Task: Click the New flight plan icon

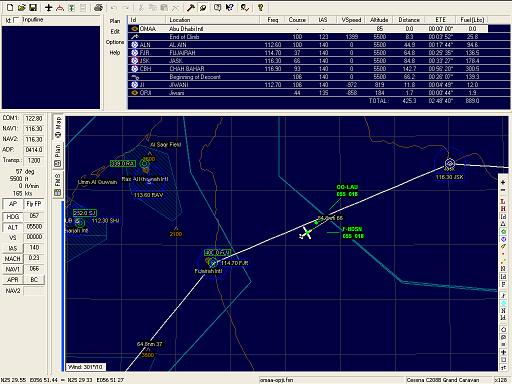Action: click(x=10, y=7)
